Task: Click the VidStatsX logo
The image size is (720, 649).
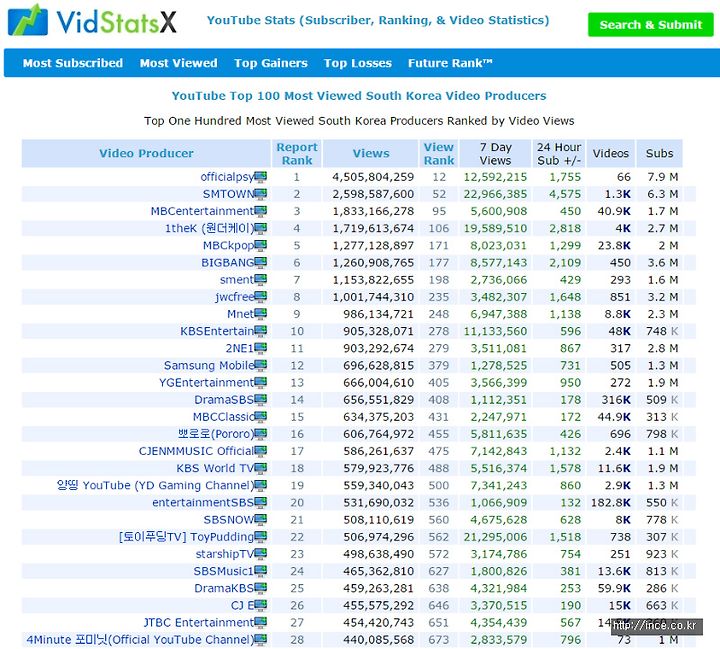Action: 92,20
